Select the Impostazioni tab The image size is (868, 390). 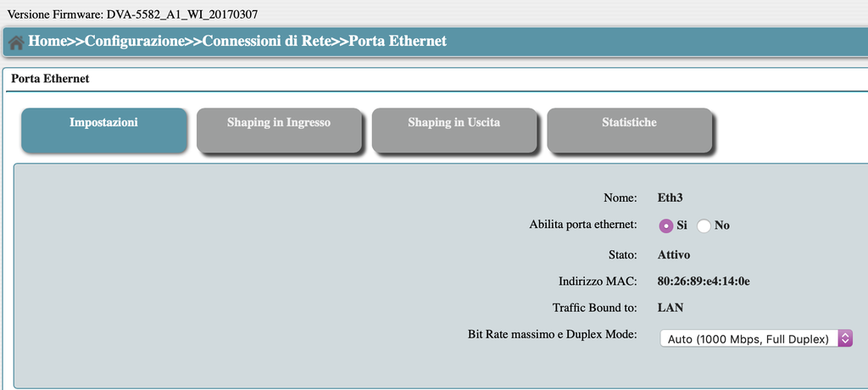104,131
